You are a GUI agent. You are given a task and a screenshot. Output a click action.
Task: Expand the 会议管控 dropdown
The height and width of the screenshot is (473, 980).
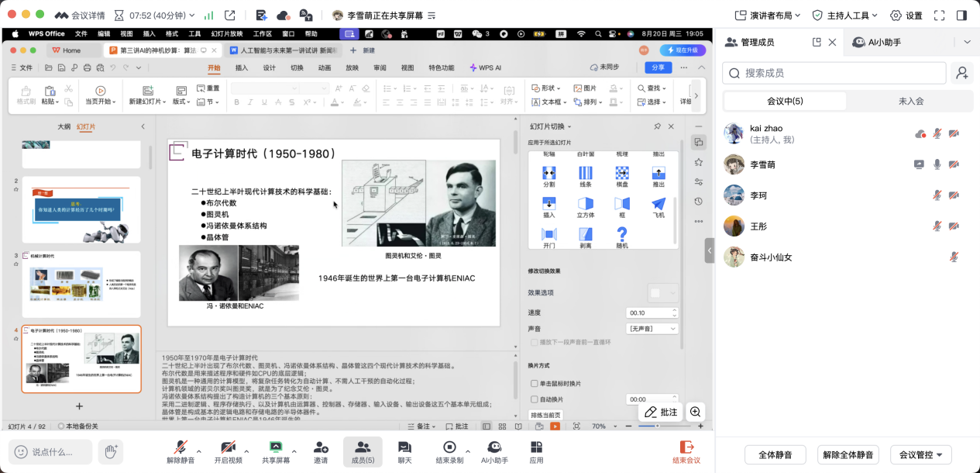point(920,455)
